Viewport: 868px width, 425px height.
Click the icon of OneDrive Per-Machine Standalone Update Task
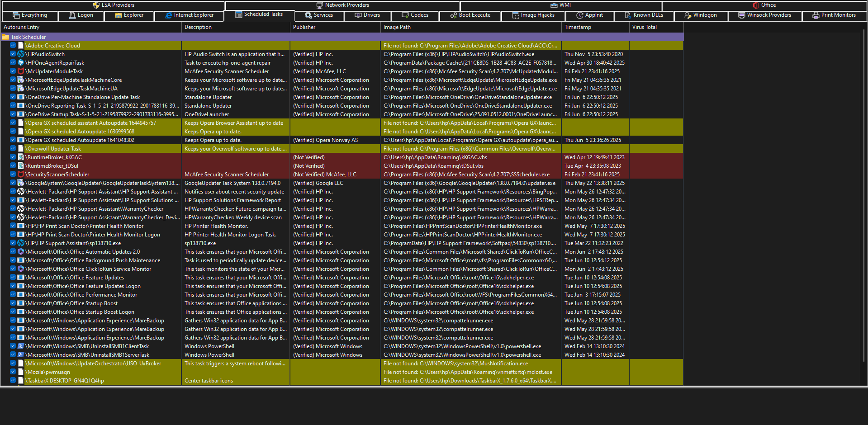pos(21,97)
